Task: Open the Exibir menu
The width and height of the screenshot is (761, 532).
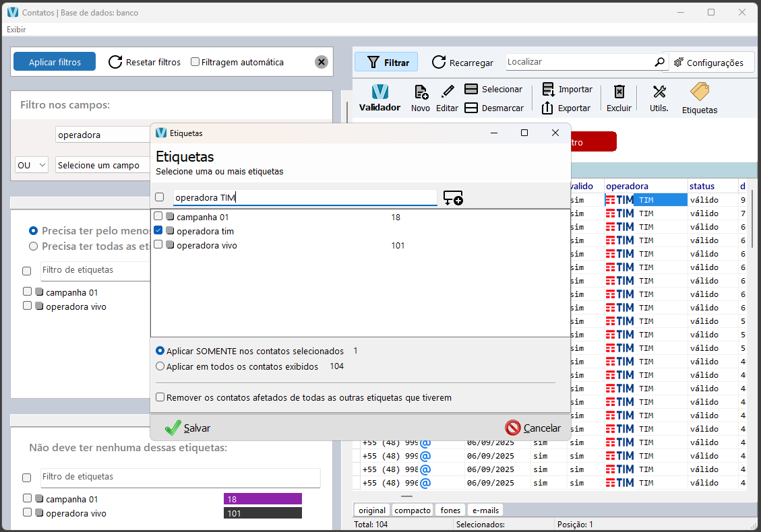Action: click(x=16, y=30)
